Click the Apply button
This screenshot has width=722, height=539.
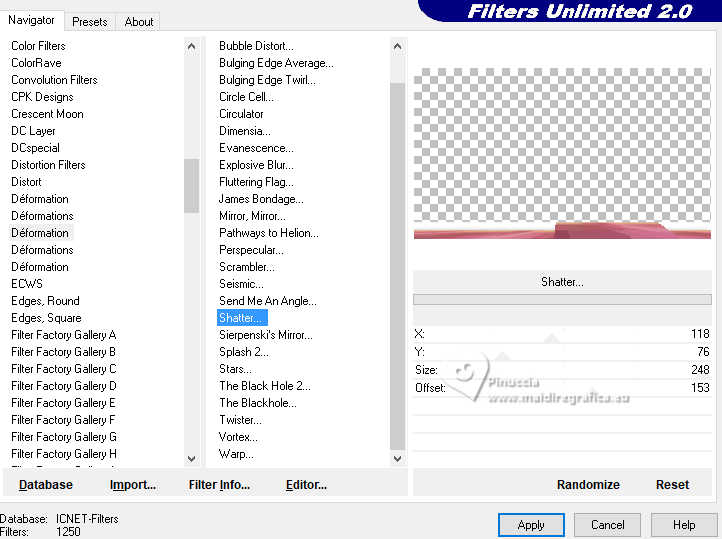coord(531,525)
